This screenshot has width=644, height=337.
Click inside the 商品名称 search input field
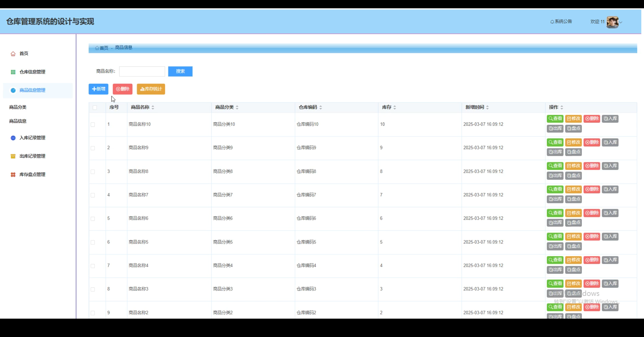[x=142, y=71]
